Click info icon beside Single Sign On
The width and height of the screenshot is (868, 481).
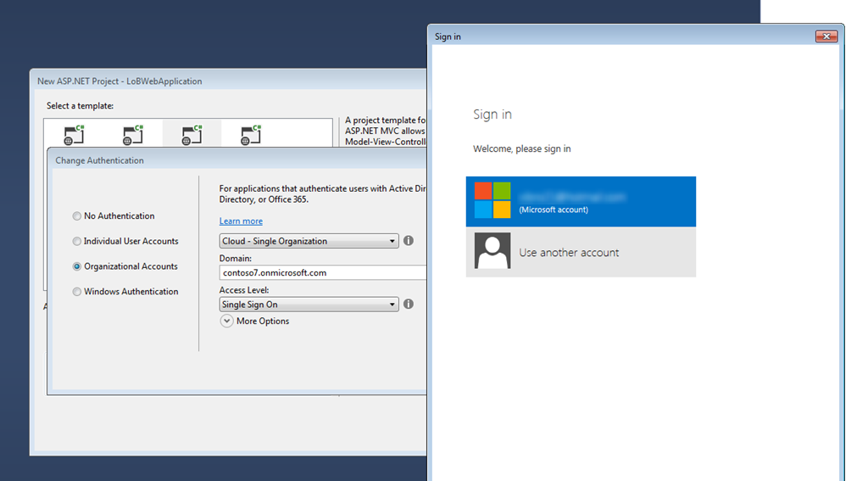tap(409, 304)
